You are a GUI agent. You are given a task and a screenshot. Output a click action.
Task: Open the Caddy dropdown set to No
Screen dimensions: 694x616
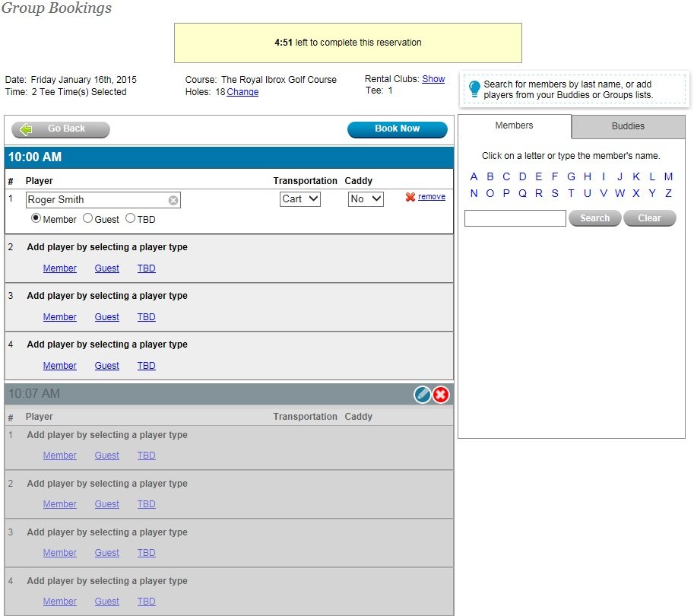(366, 199)
